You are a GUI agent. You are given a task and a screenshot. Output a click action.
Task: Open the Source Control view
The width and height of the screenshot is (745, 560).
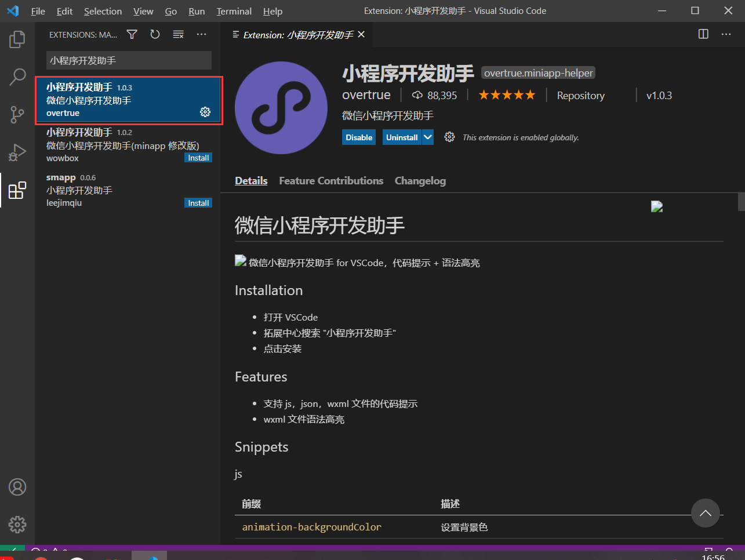click(x=17, y=114)
